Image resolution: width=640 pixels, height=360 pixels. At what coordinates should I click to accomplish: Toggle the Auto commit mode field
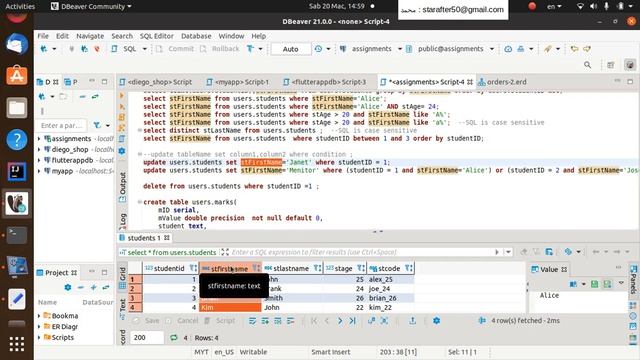291,49
